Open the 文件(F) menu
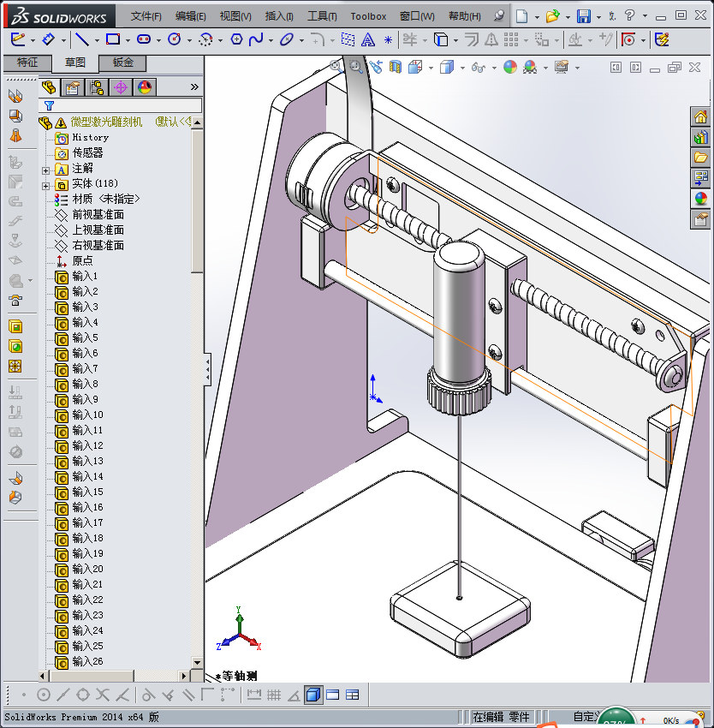Viewport: 714px width, 728px height. coord(146,16)
